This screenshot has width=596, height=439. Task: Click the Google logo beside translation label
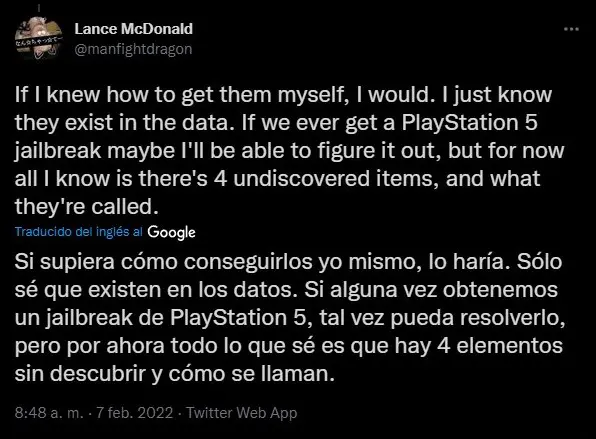click(x=171, y=232)
